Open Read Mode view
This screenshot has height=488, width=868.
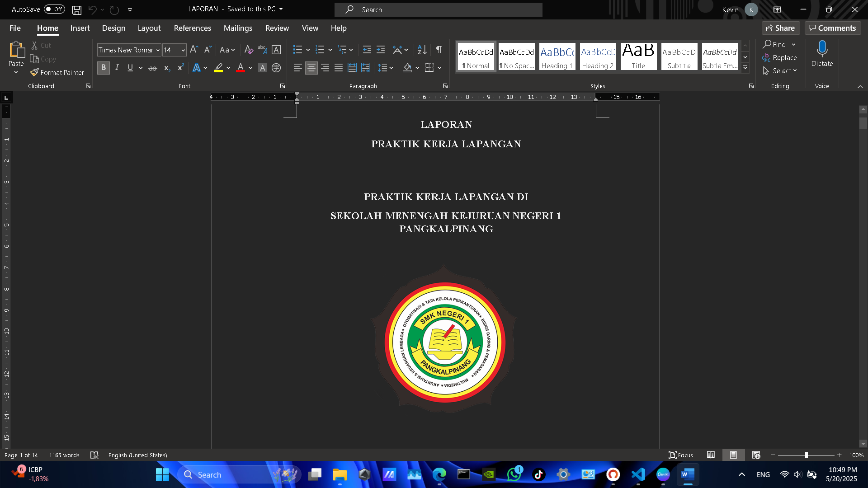(x=711, y=455)
